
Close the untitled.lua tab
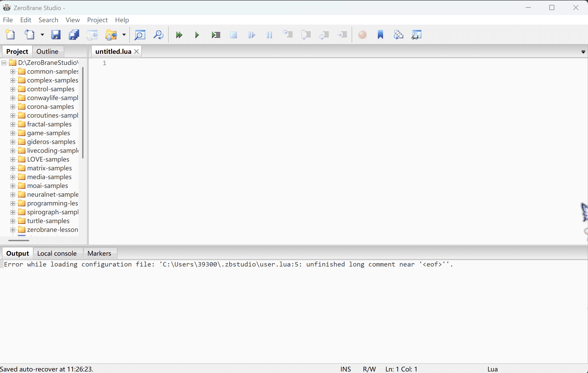136,51
